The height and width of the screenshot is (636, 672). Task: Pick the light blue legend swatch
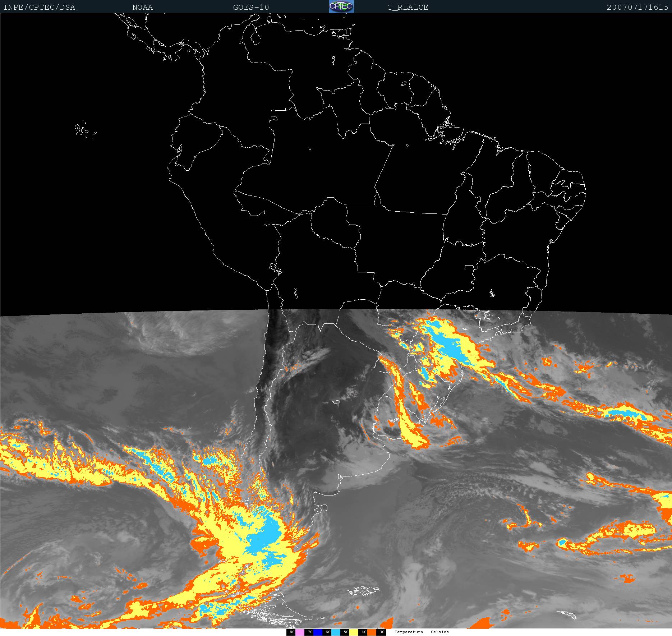coord(336,632)
